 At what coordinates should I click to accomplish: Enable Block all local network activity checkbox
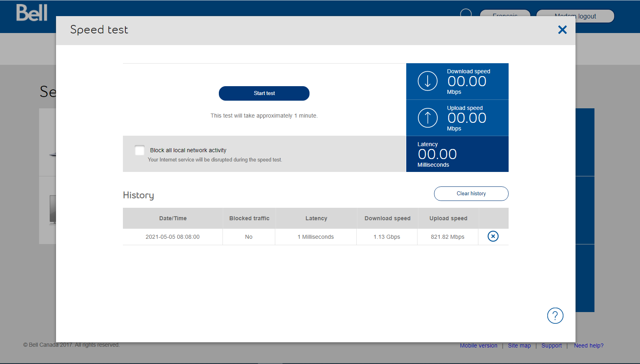click(x=140, y=151)
